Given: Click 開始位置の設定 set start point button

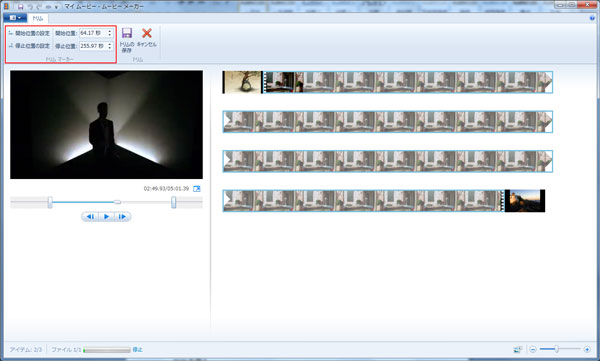Looking at the screenshot, I should tap(29, 33).
